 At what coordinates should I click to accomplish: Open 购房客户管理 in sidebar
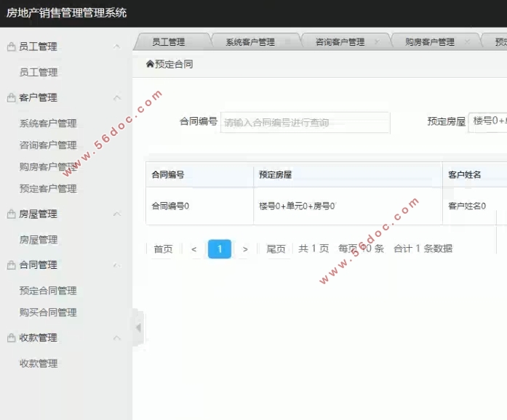tap(48, 166)
